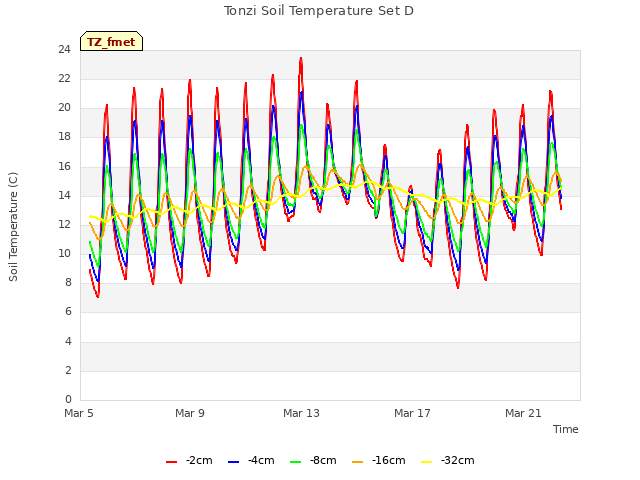Screen dimensions: 640x480
Task: Click the 24 y-axis tick label
Action: point(64,50)
